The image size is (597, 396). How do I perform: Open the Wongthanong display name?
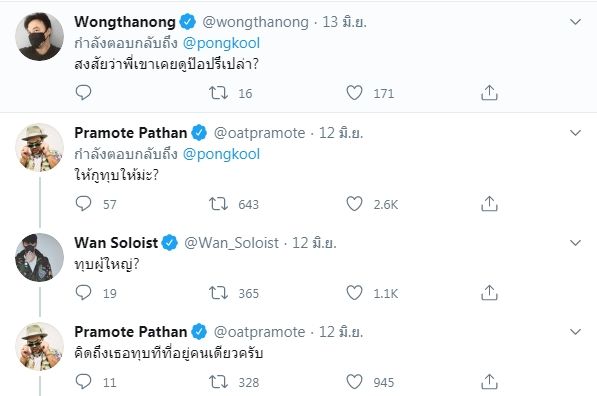pyautogui.click(x=125, y=22)
